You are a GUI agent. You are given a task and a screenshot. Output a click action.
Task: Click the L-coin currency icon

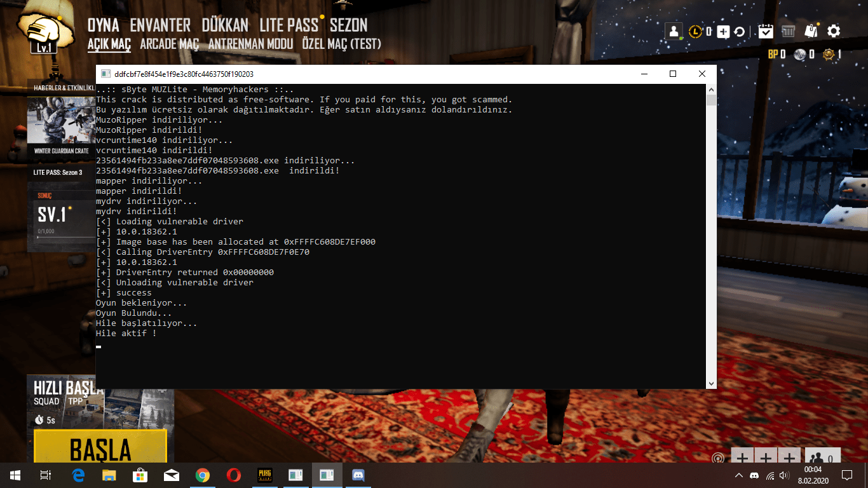(x=696, y=31)
